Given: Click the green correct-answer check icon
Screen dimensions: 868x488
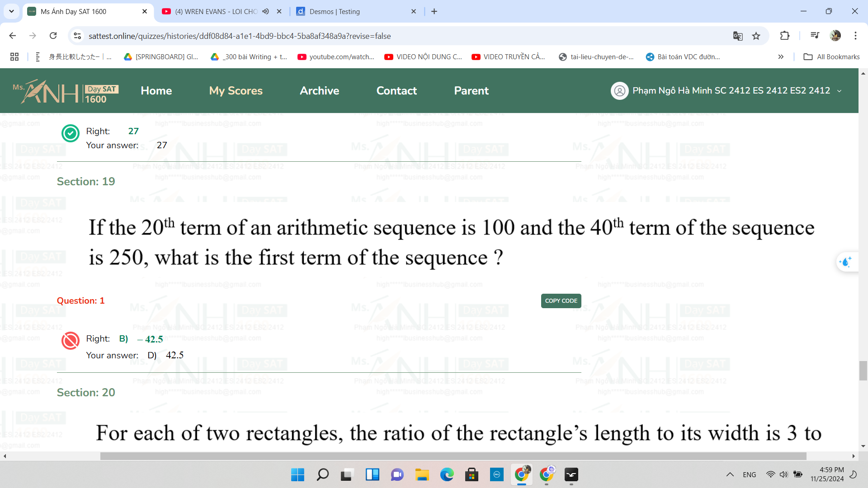Looking at the screenshot, I should pyautogui.click(x=71, y=133).
